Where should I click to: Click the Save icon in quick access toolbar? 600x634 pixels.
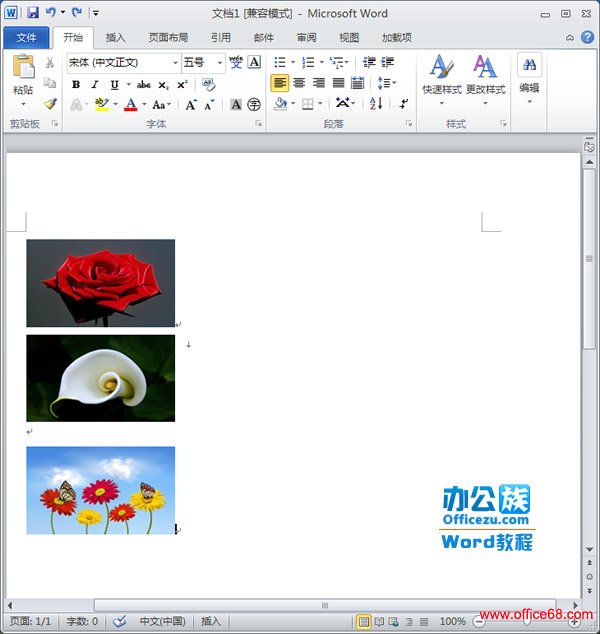point(33,13)
